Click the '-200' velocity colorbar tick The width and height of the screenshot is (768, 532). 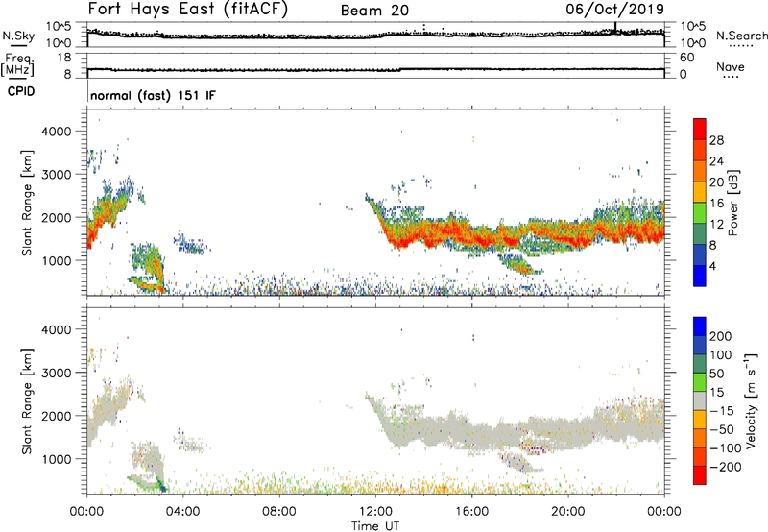[x=726, y=467]
